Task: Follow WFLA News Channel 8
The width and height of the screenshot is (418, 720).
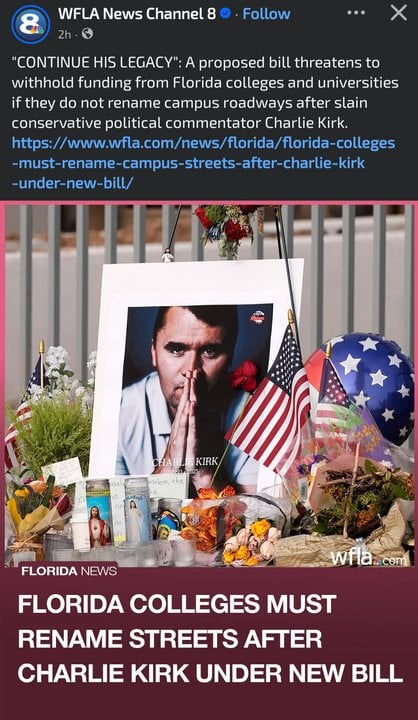Action: 266,14
